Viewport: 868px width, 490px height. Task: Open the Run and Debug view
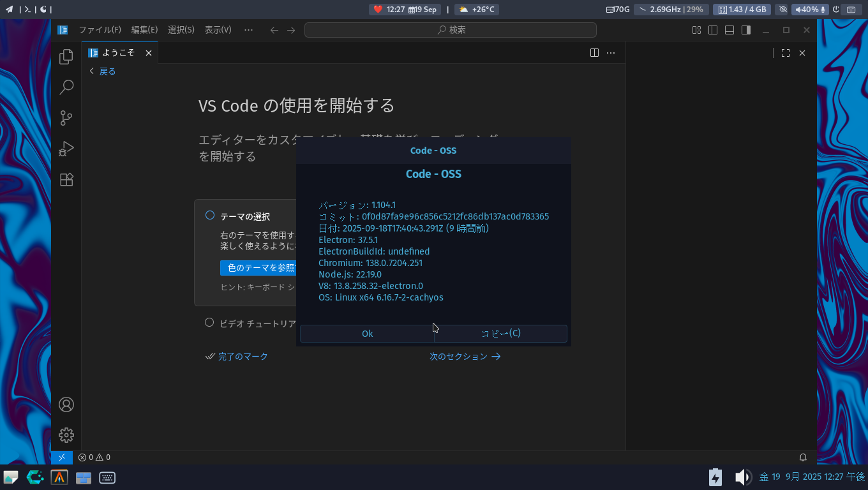click(x=66, y=149)
